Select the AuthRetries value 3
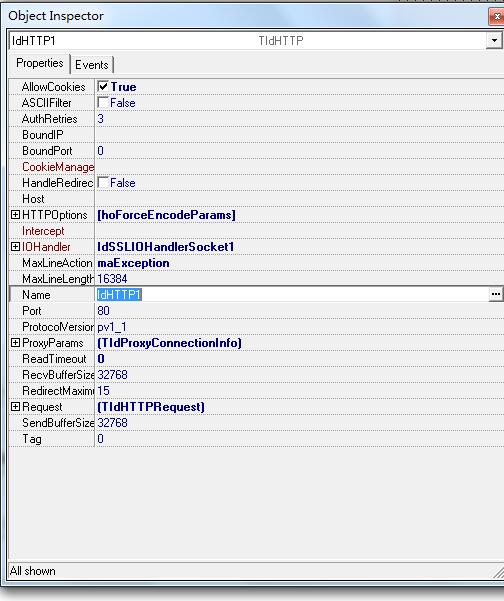 [100, 119]
